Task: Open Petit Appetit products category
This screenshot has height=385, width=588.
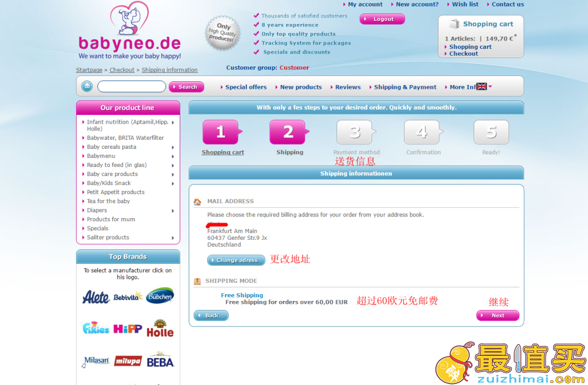Action: coord(115,192)
